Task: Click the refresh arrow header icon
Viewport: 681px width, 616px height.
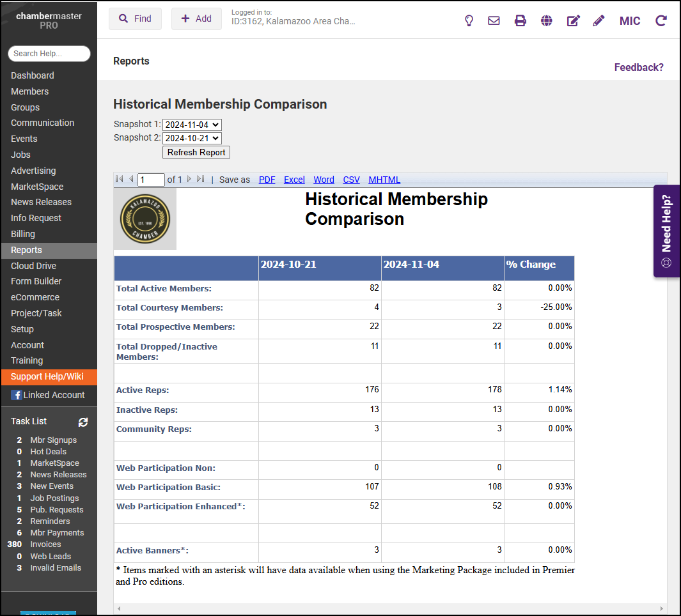Action: point(661,20)
